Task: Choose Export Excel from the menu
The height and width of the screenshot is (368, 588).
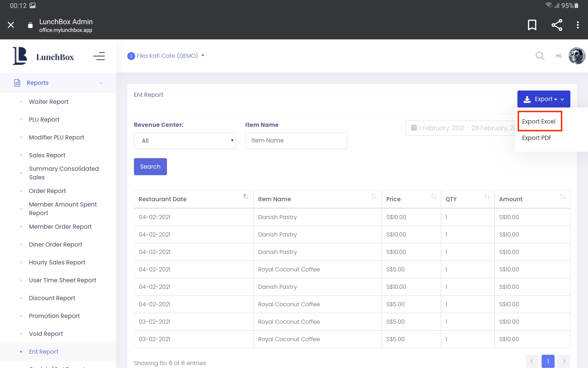Action: [539, 121]
